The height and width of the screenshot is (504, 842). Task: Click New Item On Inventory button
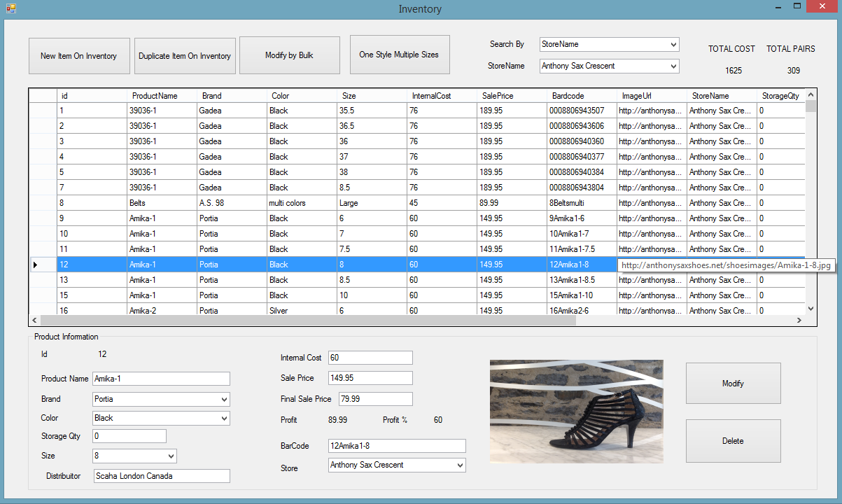(79, 56)
